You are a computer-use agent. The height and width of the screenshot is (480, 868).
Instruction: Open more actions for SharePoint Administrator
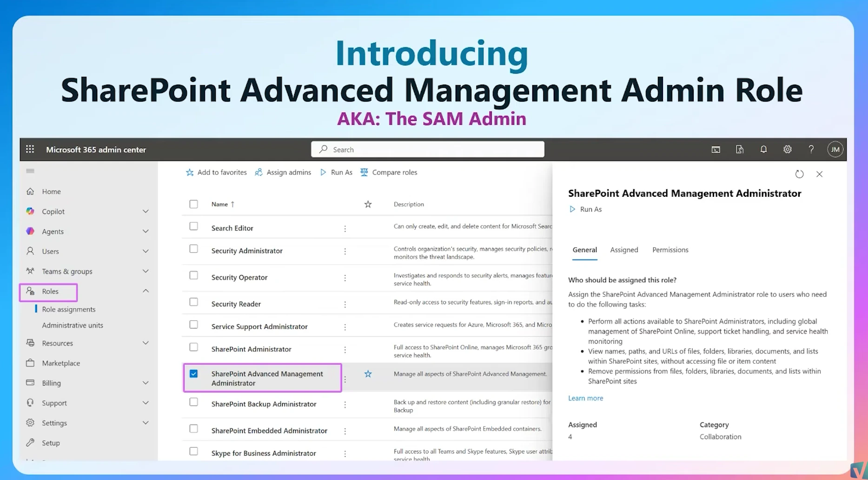click(345, 350)
